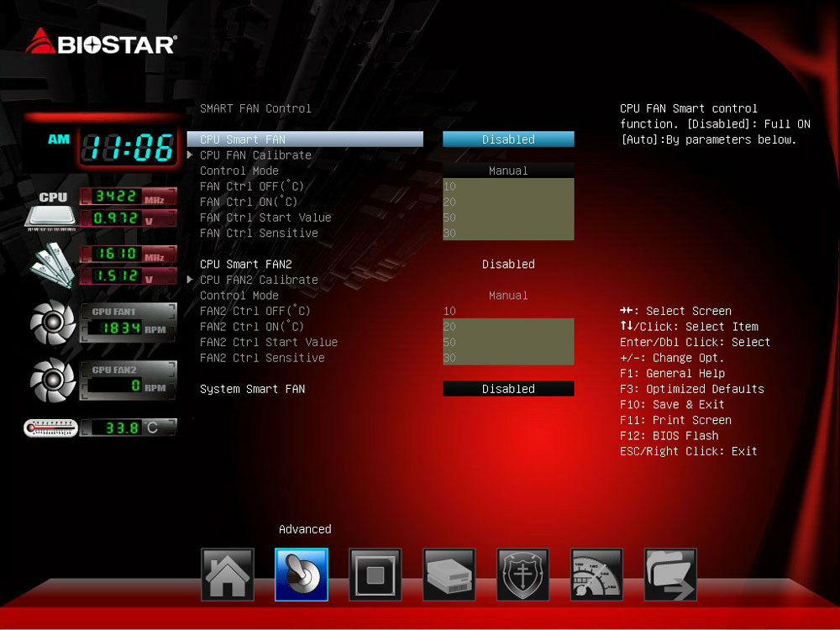Open the Chipset square chip icon
This screenshot has width=840, height=630.
pos(375,575)
